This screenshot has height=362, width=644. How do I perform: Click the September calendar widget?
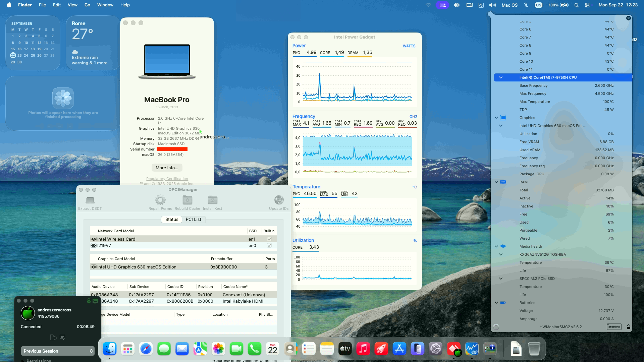pyautogui.click(x=33, y=43)
